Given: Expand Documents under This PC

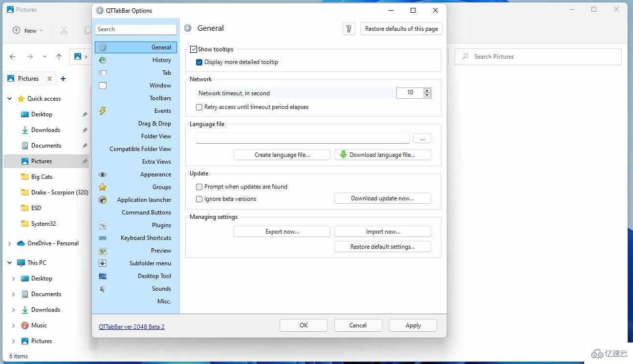Looking at the screenshot, I should 13,294.
